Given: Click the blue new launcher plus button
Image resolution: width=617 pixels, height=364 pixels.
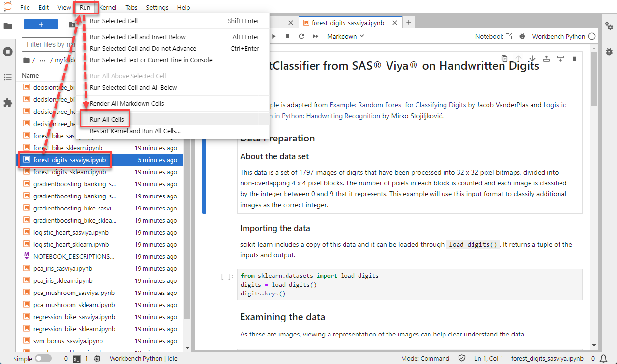Looking at the screenshot, I should tap(41, 25).
